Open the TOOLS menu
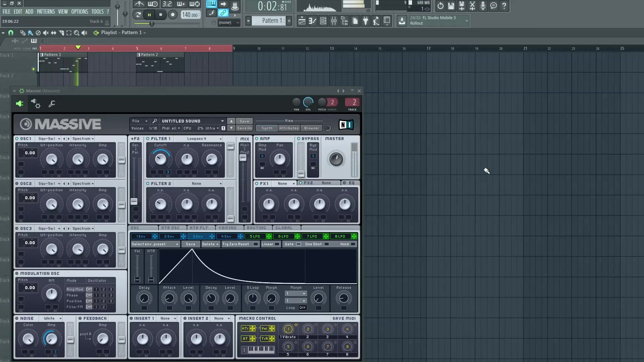Screen dimensions: 644x362 [98, 12]
